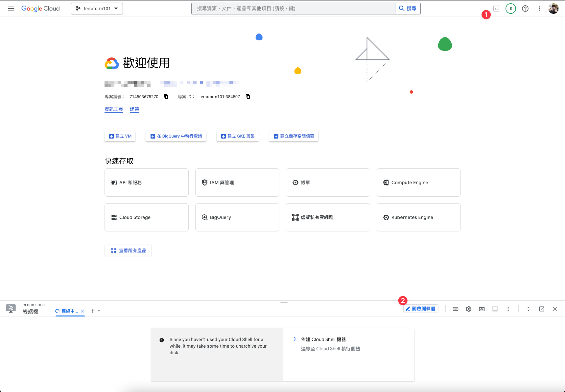The height and width of the screenshot is (392, 565).
Task: Click the unarchive disk notice text
Action: point(218,346)
